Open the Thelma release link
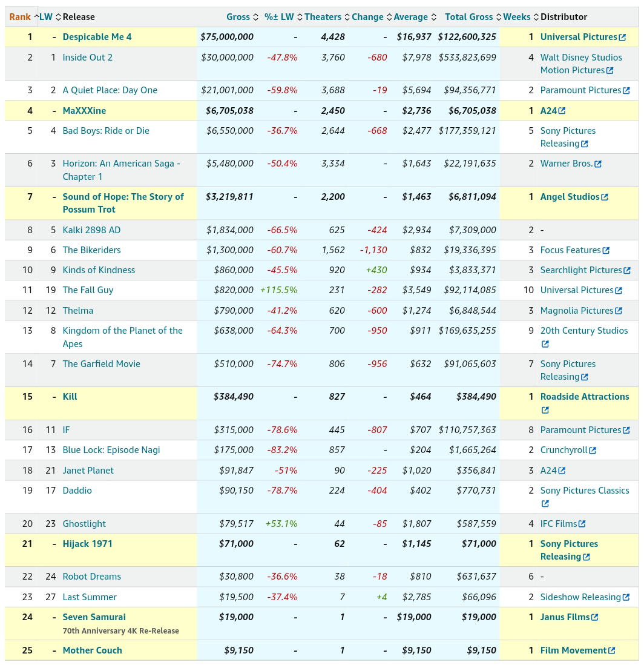 click(x=78, y=311)
